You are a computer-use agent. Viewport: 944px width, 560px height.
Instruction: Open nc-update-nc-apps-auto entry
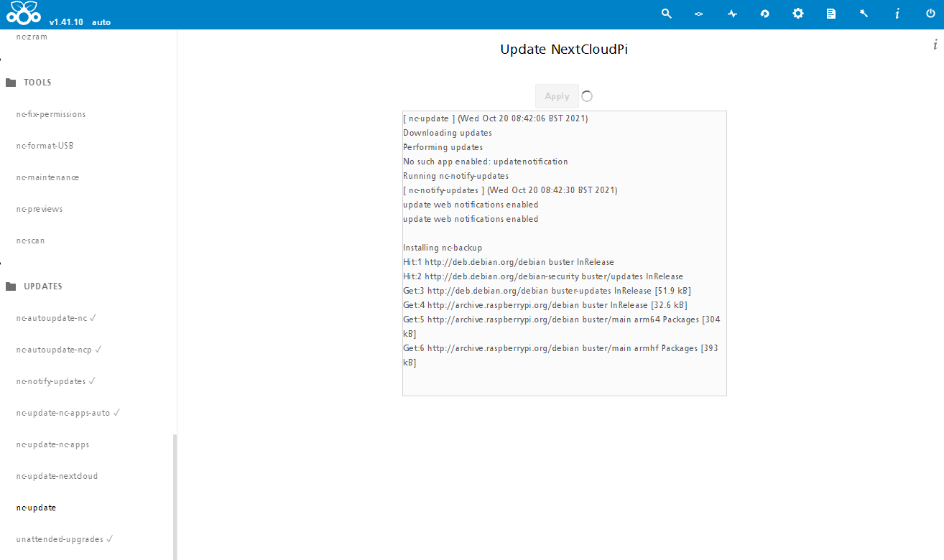pos(68,413)
